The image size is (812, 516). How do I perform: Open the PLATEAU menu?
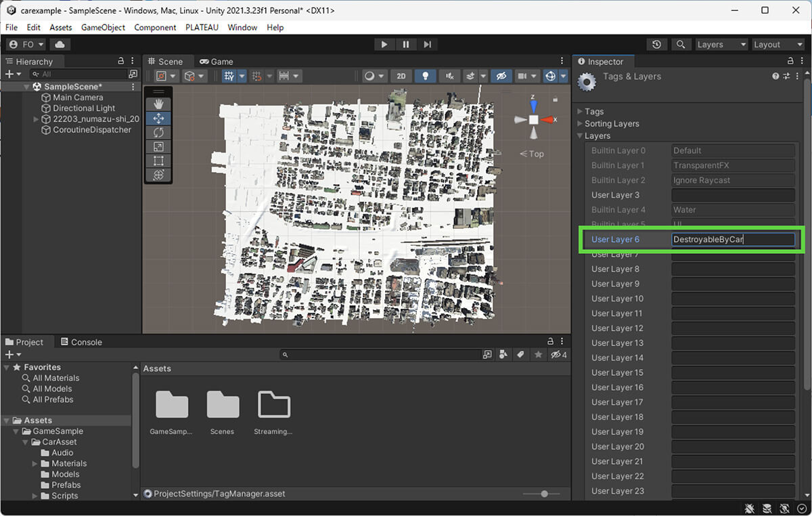click(x=202, y=28)
